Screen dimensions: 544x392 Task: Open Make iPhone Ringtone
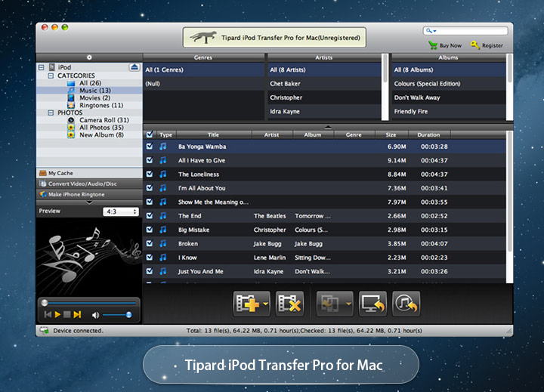click(89, 194)
